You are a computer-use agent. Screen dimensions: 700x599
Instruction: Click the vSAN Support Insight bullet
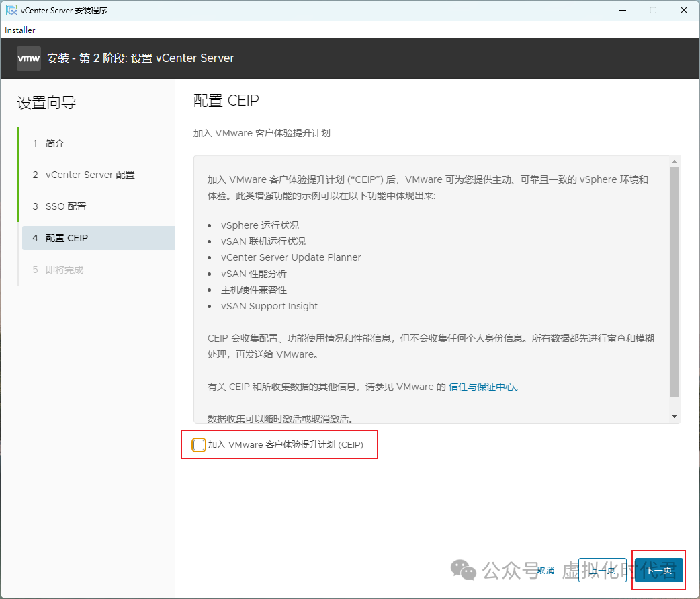click(269, 306)
